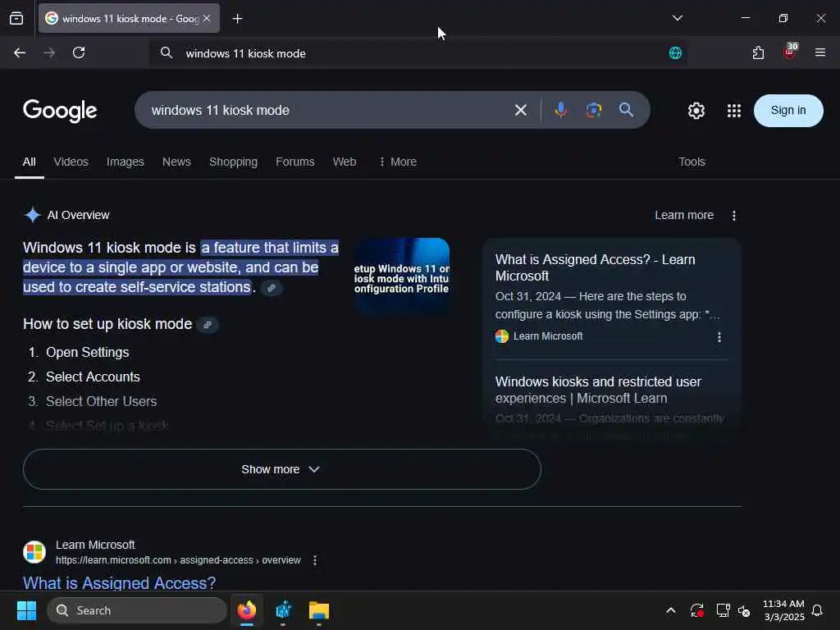Click the taskbar Search box
840x630 pixels.
tap(137, 610)
